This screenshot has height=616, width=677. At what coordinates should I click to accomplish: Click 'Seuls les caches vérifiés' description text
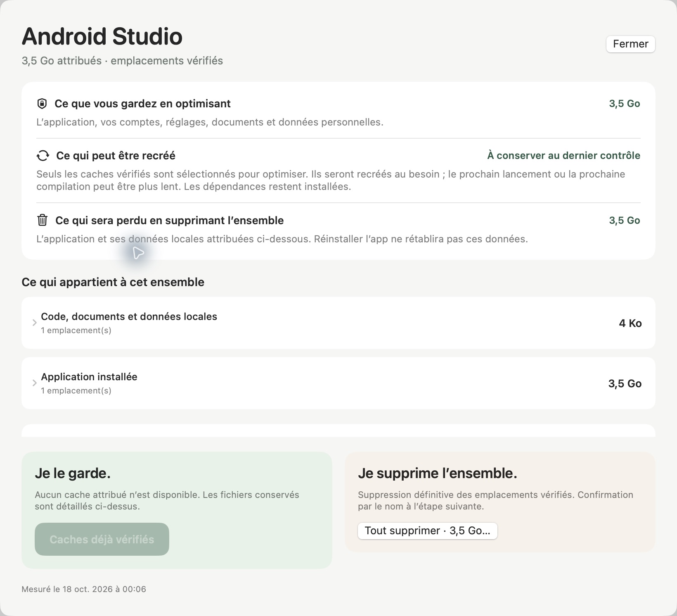coord(331,180)
